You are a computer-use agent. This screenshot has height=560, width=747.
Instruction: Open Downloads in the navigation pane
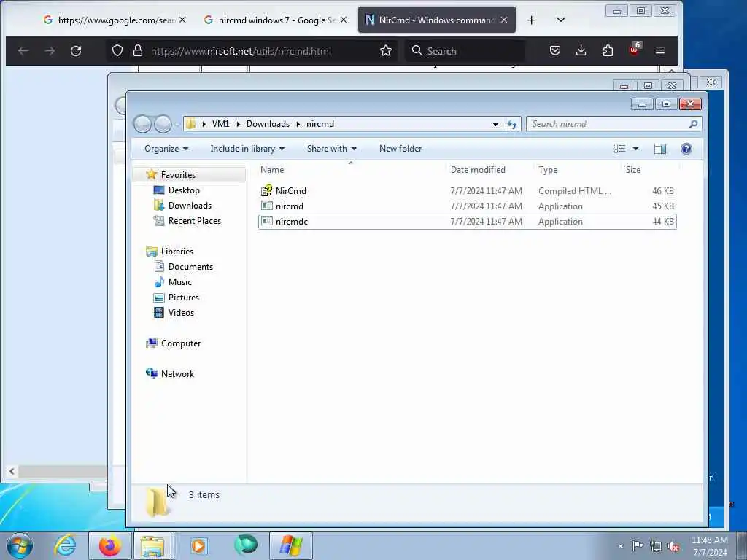point(190,205)
